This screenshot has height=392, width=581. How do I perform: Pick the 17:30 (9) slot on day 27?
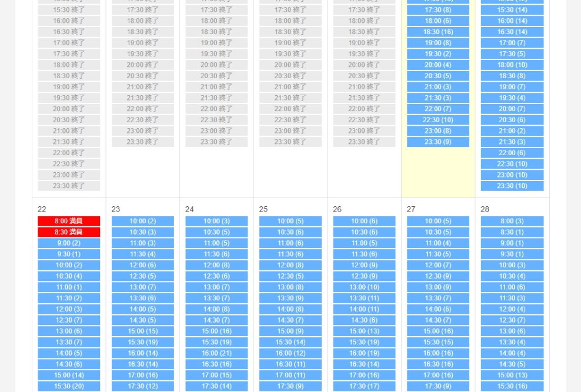438,386
